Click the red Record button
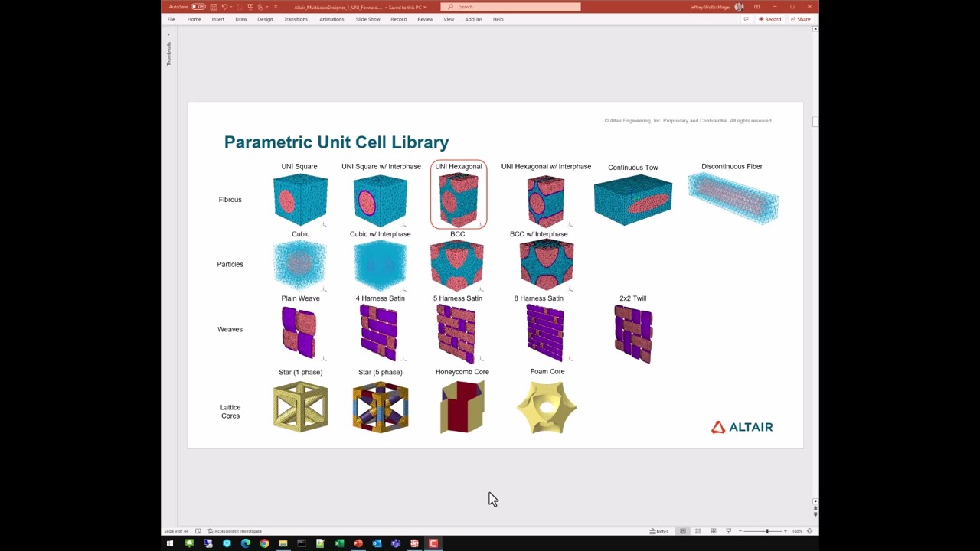The width and height of the screenshot is (980, 551). click(770, 19)
